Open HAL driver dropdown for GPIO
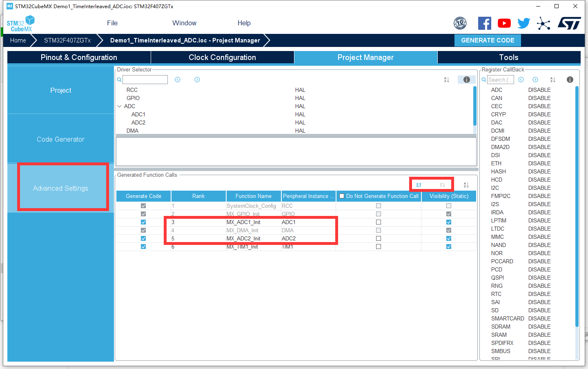588x369 pixels. tap(300, 98)
